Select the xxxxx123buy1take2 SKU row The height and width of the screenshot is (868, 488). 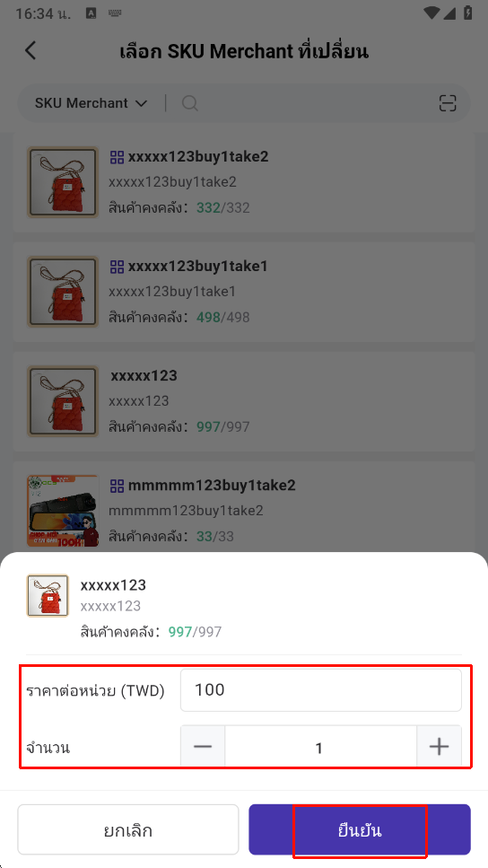coord(244,182)
